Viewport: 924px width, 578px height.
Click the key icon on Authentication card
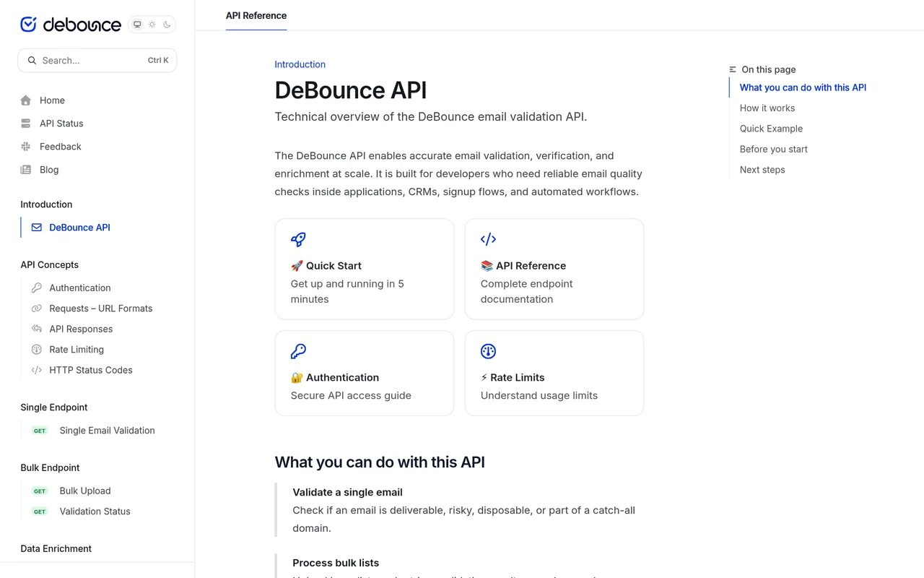(x=298, y=351)
